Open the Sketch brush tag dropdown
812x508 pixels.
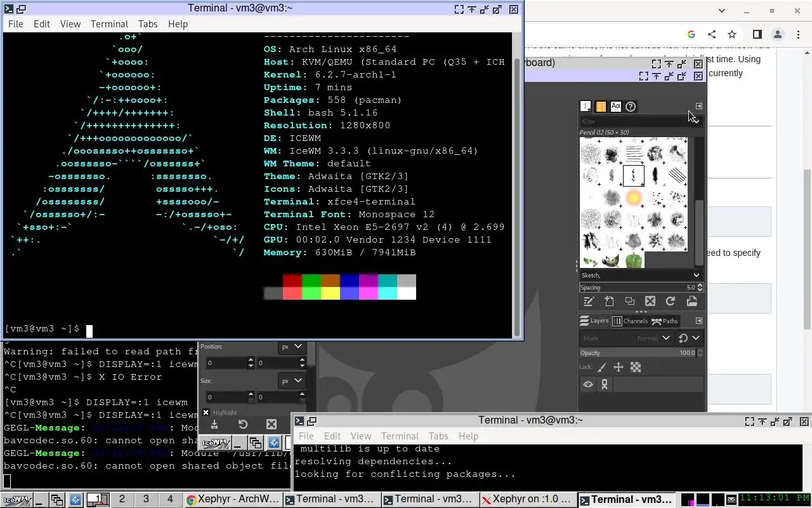coord(696,275)
